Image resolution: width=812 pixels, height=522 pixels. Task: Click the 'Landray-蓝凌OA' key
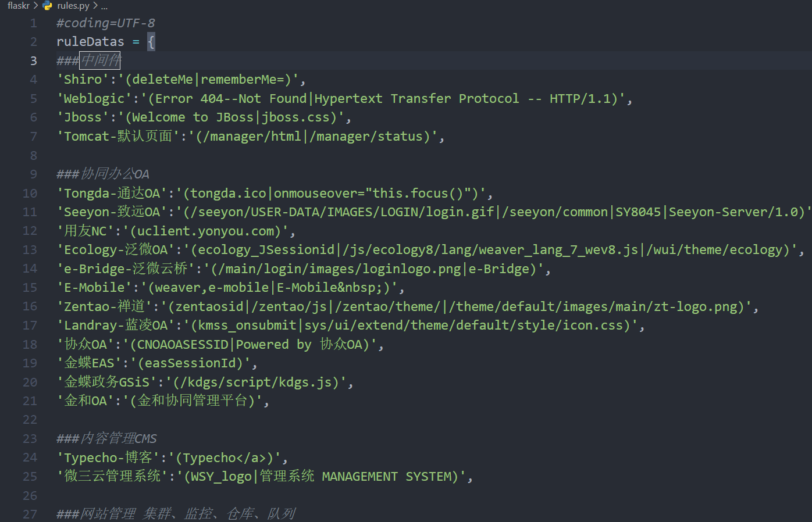(116, 326)
